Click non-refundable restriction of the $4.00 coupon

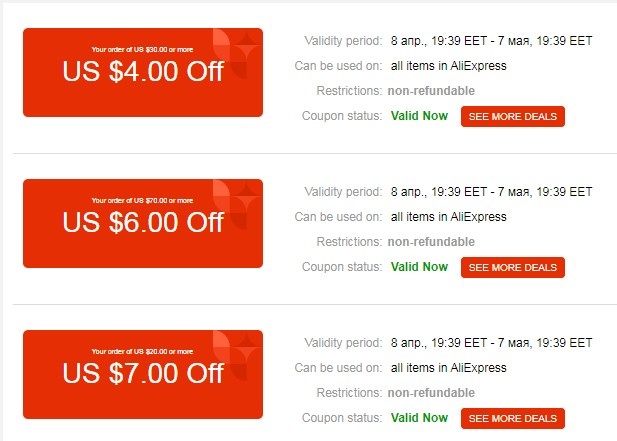click(x=432, y=91)
